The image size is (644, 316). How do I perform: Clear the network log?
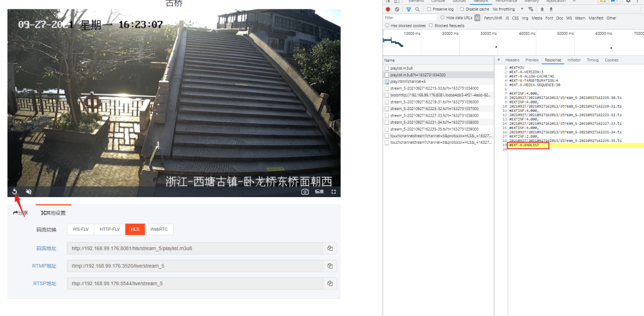[x=397, y=9]
